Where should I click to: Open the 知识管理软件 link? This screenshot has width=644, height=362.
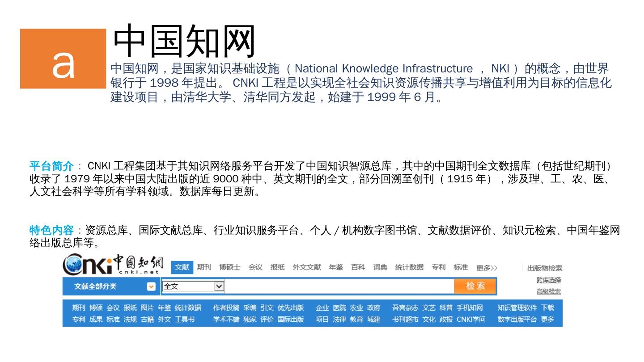pyautogui.click(x=517, y=307)
